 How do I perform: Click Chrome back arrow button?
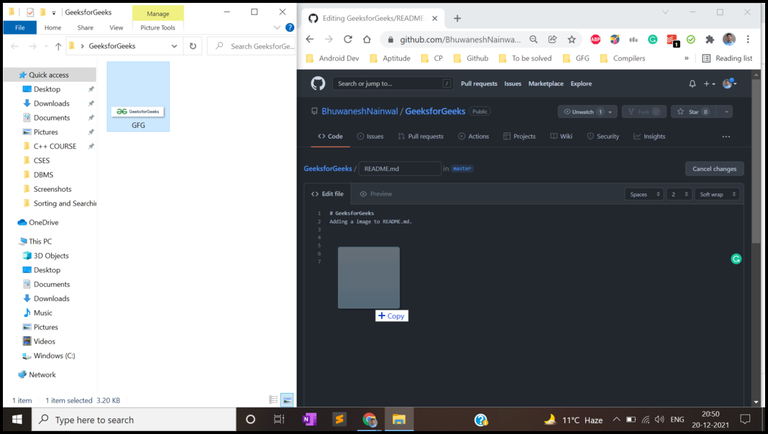pyautogui.click(x=310, y=39)
